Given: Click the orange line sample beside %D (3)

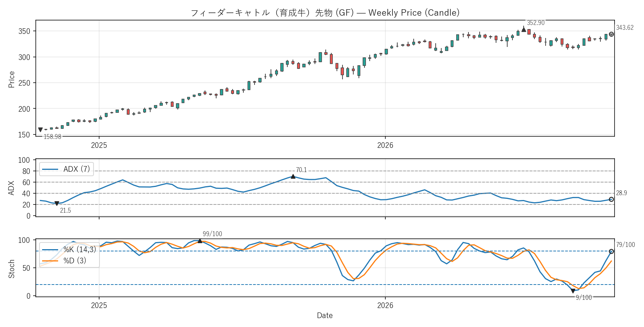Looking at the screenshot, I should [x=50, y=261].
